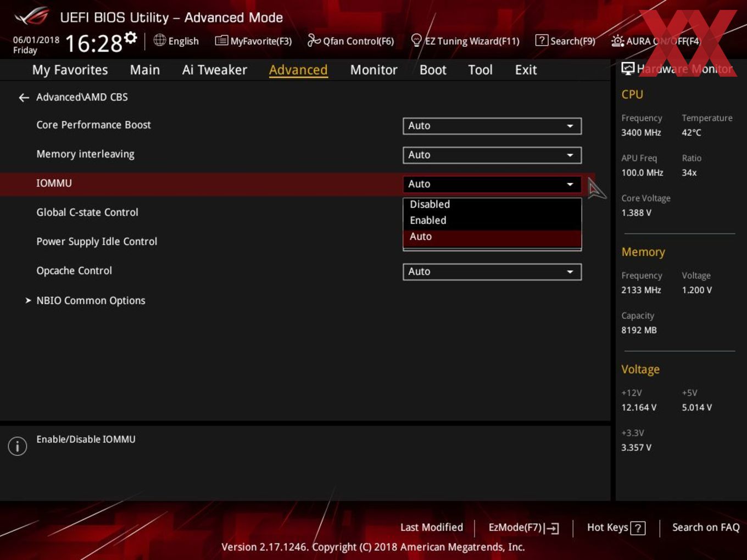Click CPU frequency value 3400 MHz
747x560 pixels.
(x=641, y=133)
